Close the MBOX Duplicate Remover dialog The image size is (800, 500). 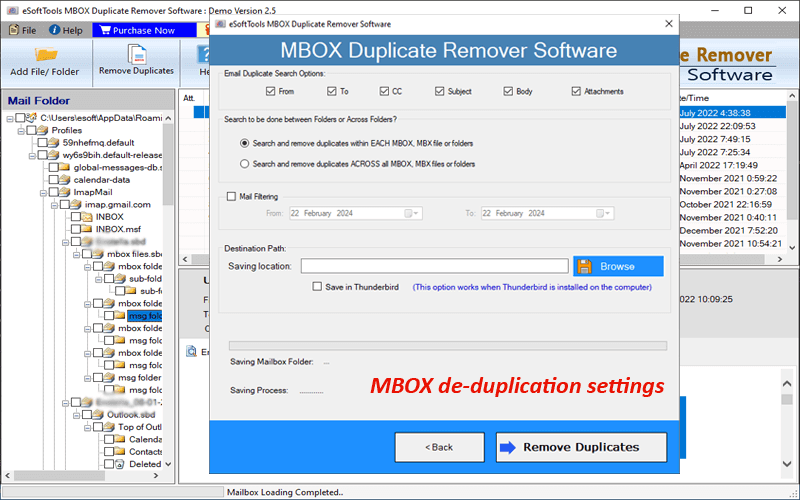coord(669,23)
